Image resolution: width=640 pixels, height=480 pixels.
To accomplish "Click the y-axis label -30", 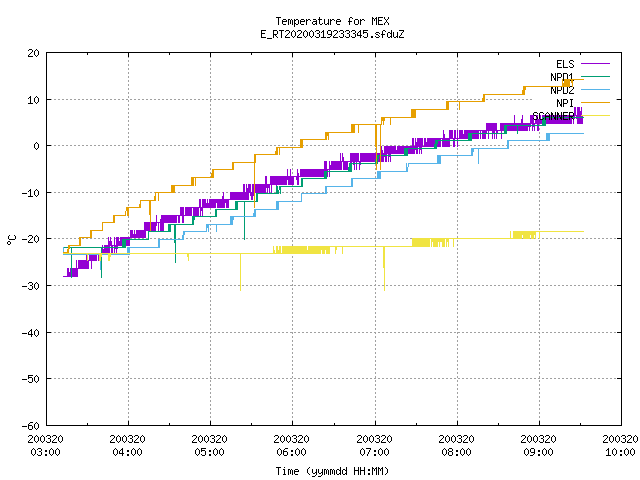I will (x=30, y=286).
